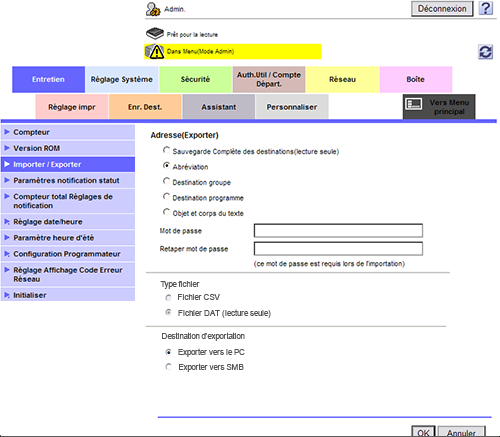Viewport: 500px width, 437px height.
Task: Switch to the Enr. Dest. tab
Action: tap(145, 107)
